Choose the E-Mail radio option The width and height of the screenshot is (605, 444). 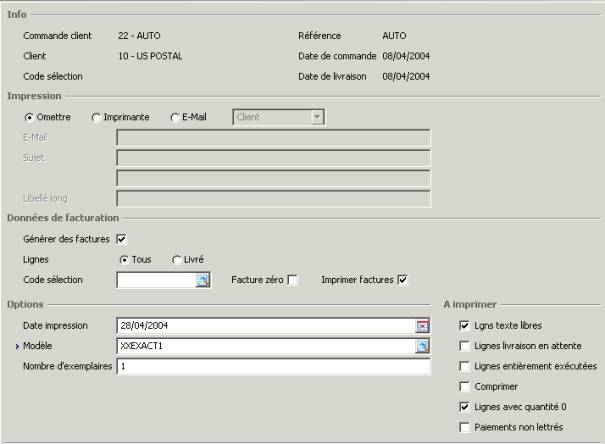point(175,117)
